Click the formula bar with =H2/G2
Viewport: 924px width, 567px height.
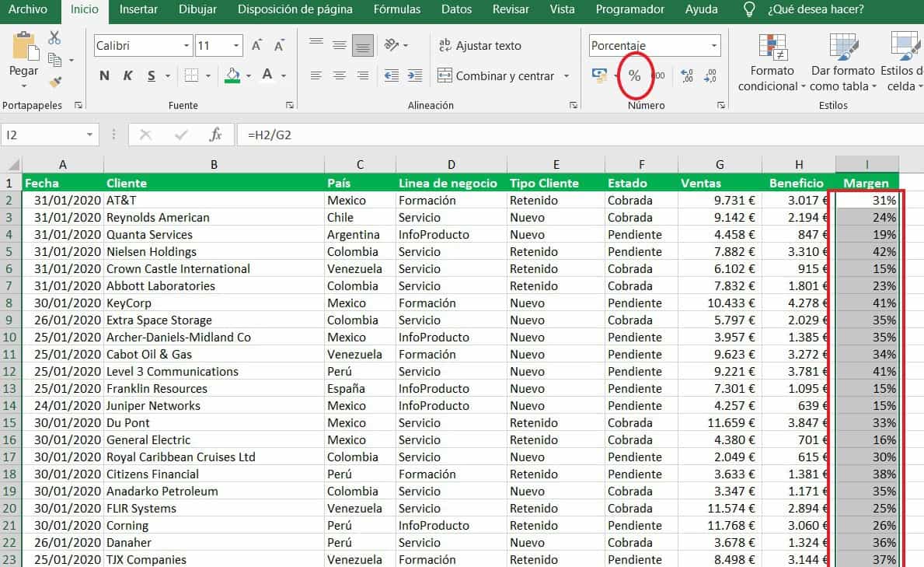[x=581, y=135]
